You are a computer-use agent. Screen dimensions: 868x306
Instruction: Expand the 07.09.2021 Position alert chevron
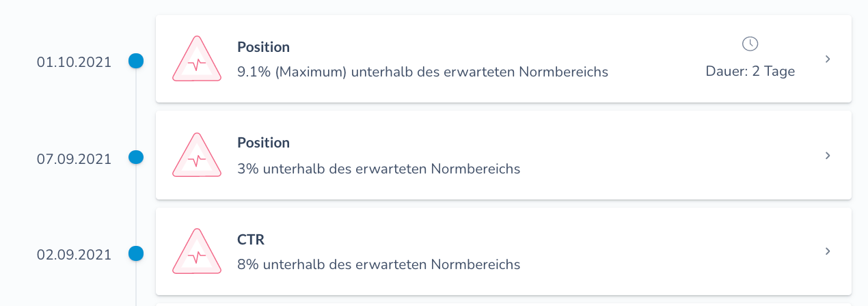pos(828,156)
